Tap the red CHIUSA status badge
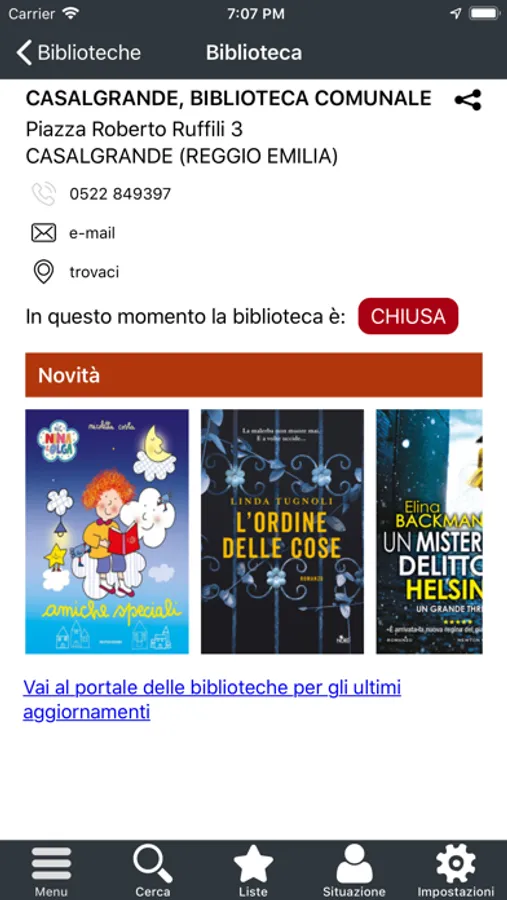This screenshot has width=507, height=900. click(x=408, y=316)
